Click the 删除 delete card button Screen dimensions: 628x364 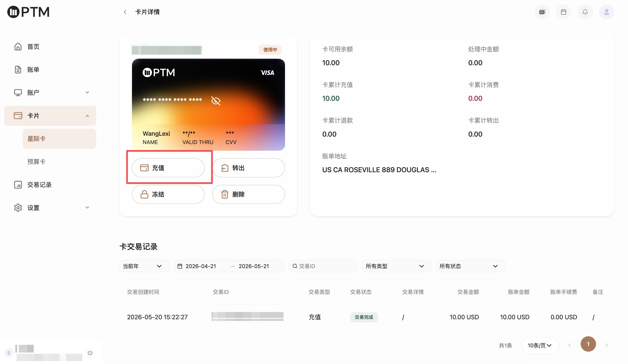coord(249,194)
